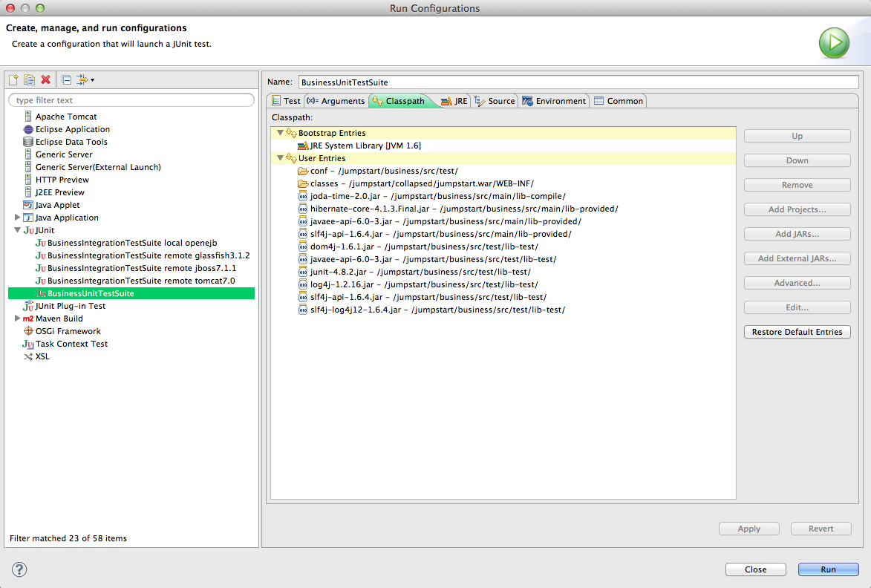
Task: Select Eclipse Application launch type
Action: [x=72, y=129]
